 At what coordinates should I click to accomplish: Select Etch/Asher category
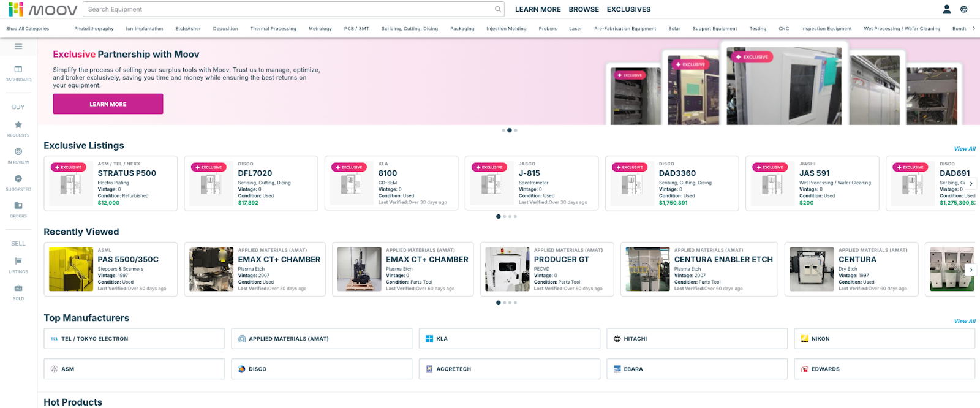pyautogui.click(x=188, y=29)
